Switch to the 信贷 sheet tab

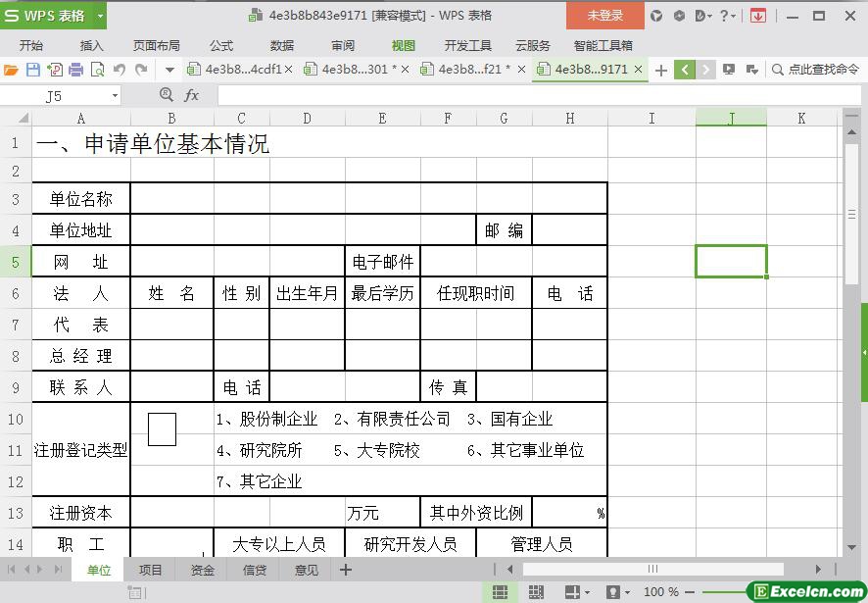pos(255,570)
